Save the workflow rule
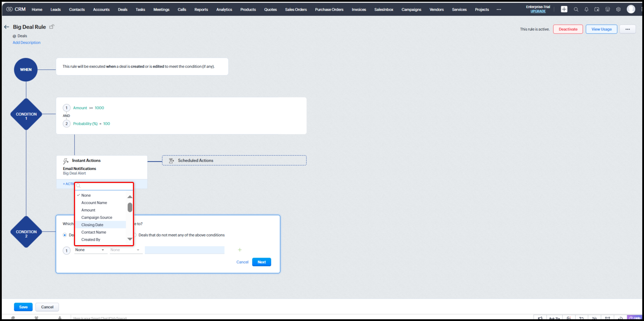Image resolution: width=644 pixels, height=321 pixels. pos(23,307)
